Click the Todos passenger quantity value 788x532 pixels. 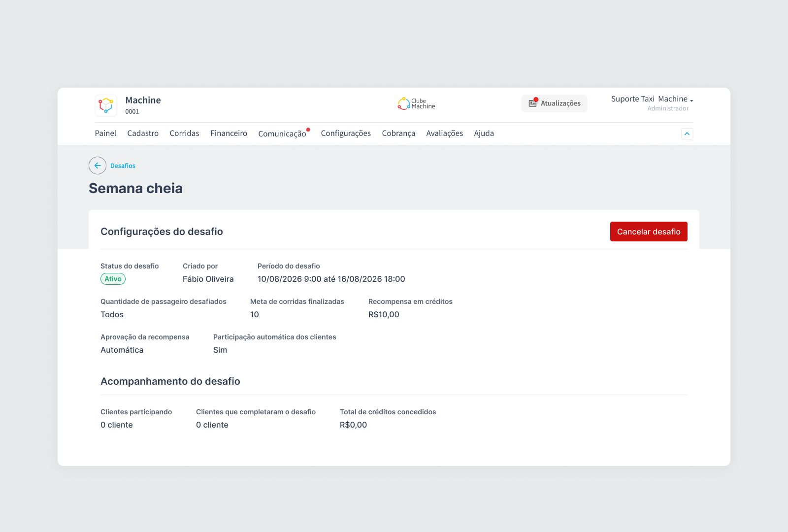point(112,314)
